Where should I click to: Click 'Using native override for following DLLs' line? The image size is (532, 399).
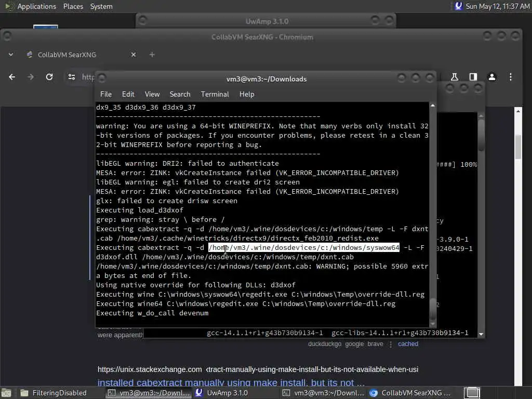point(196,285)
